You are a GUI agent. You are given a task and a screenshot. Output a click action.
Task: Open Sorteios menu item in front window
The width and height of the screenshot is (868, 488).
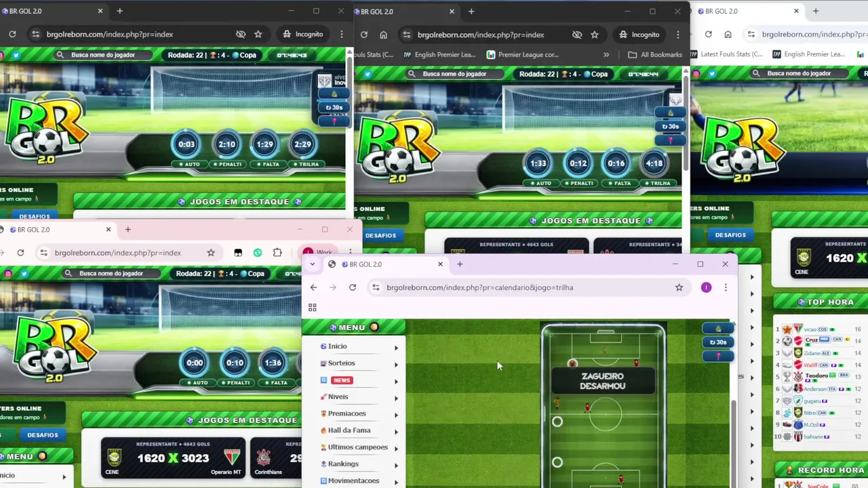pos(341,363)
